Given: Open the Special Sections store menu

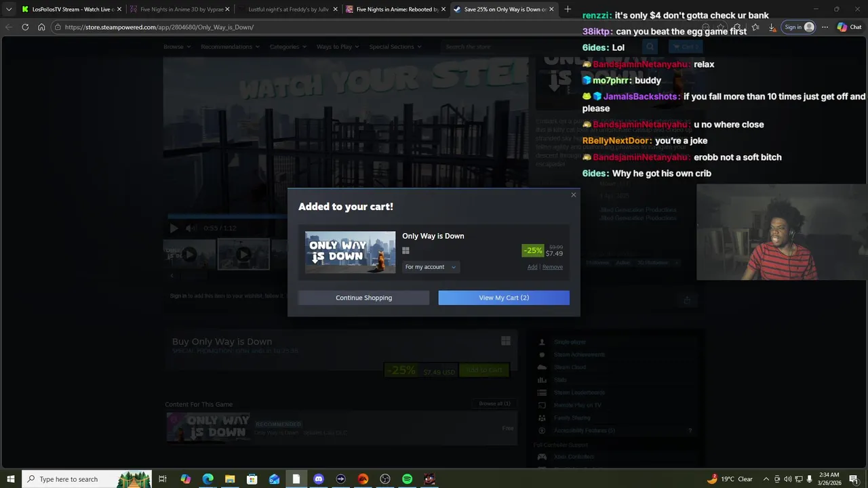Looking at the screenshot, I should pyautogui.click(x=395, y=47).
